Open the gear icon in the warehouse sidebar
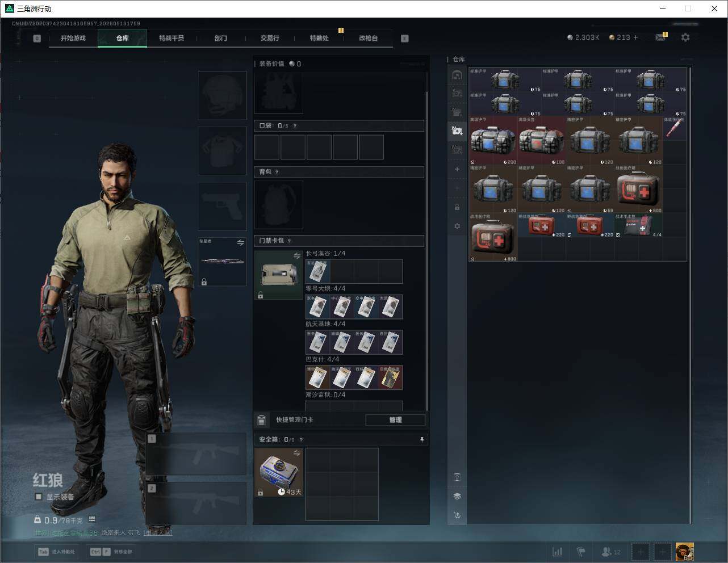Screen dimensions: 728x563 [457, 226]
